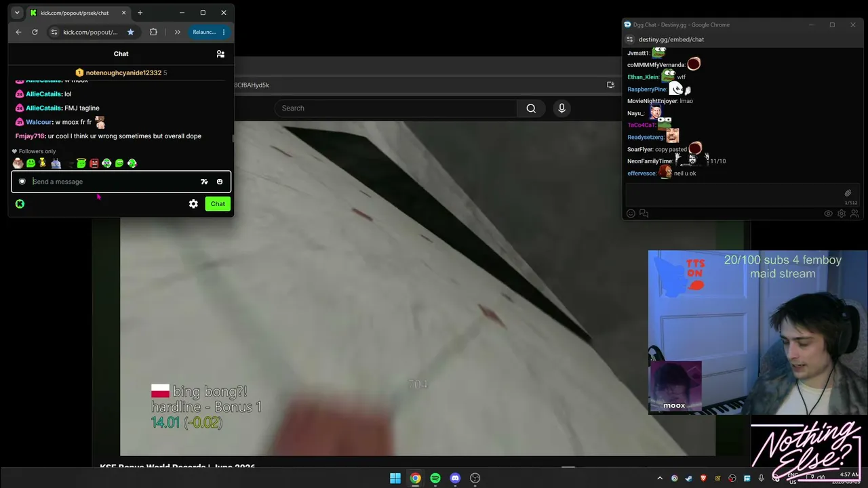Click the green Kick logo below message box

[20, 203]
